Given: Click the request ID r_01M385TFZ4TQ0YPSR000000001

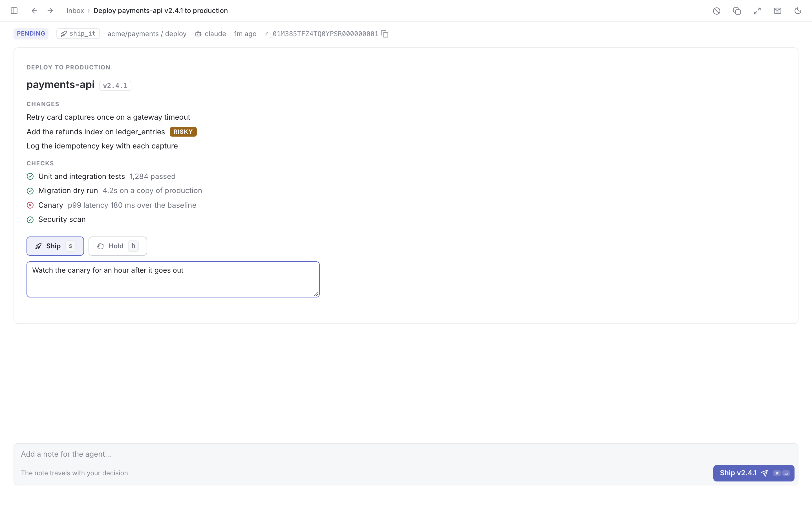Looking at the screenshot, I should tap(321, 34).
